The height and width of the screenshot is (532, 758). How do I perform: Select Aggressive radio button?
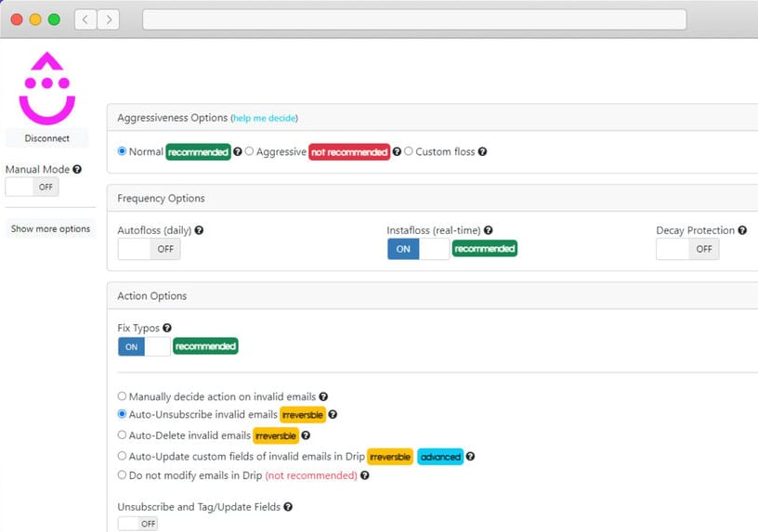tap(249, 151)
